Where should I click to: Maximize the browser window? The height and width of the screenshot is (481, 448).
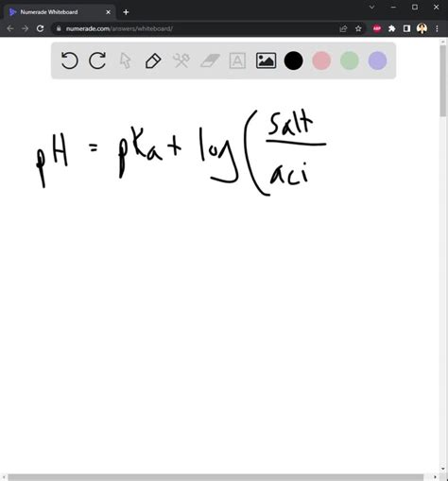coord(415,7)
